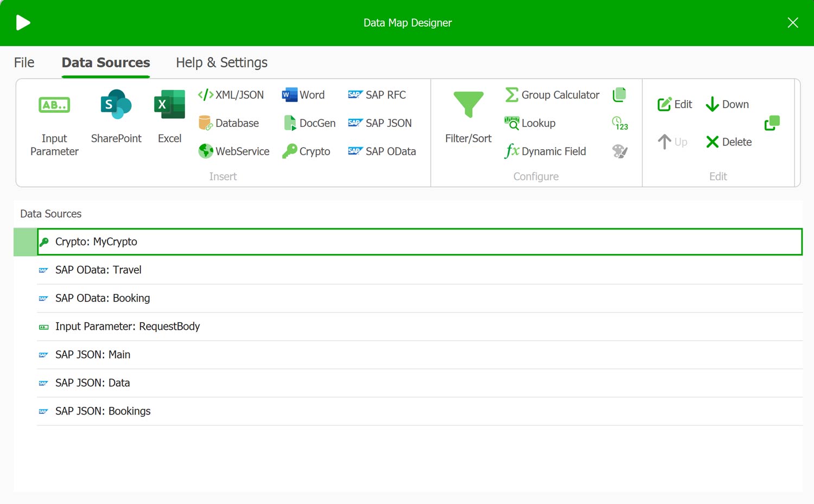This screenshot has width=814, height=504.
Task: Open the Group Calculator tool
Action: (x=552, y=95)
